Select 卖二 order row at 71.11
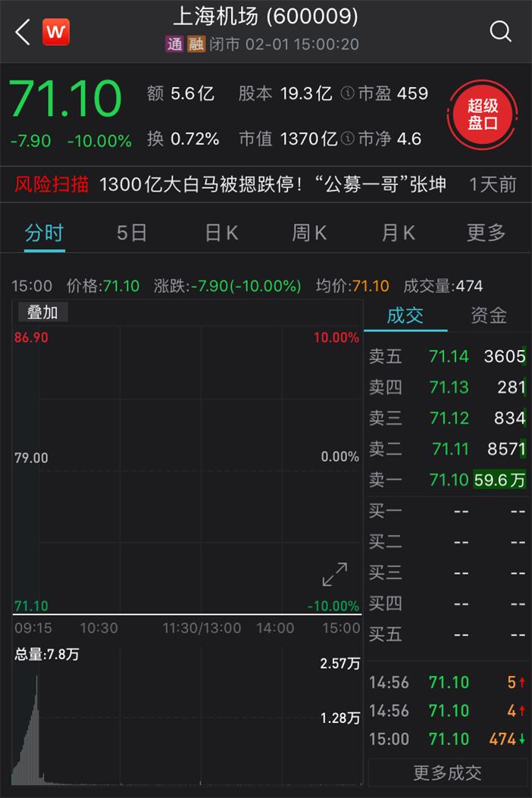 (447, 449)
